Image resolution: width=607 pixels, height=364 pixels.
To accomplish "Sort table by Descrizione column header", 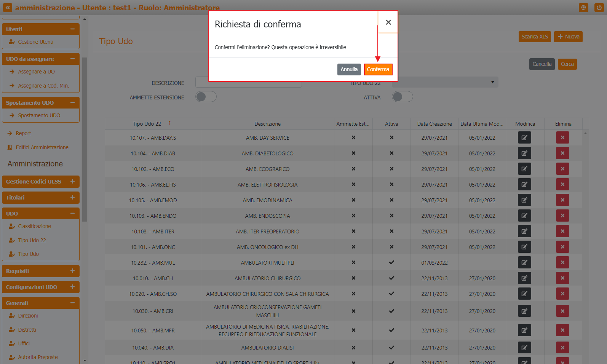I will pos(267,124).
